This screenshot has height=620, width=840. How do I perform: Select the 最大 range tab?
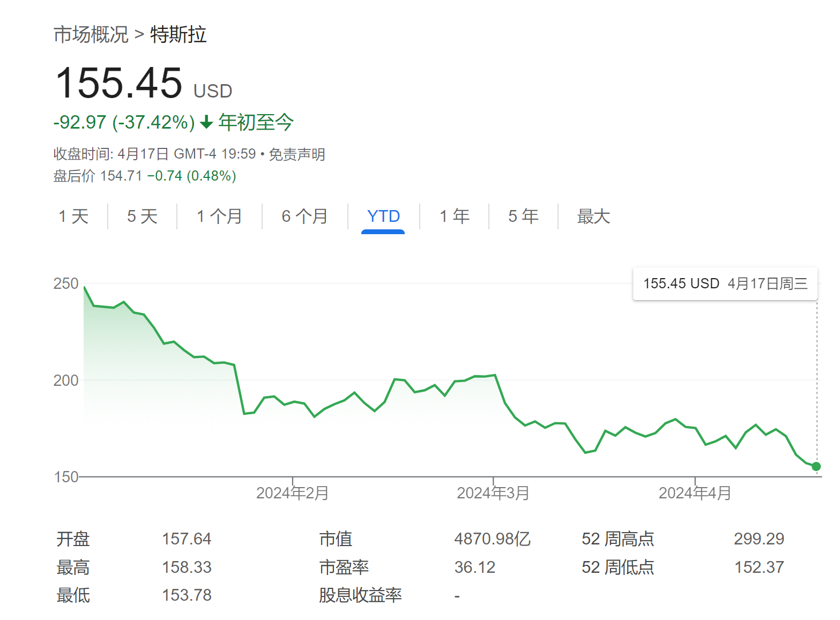(x=593, y=216)
